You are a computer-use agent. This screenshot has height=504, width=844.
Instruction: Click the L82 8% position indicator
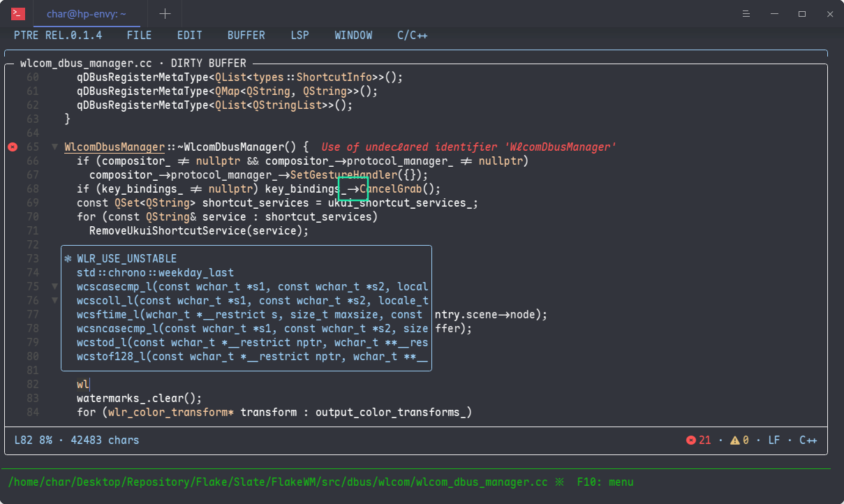pyautogui.click(x=34, y=440)
